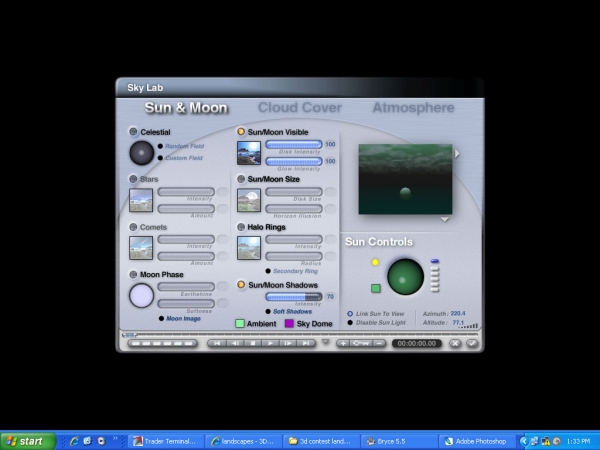
Task: Click the Altitude value 77.1
Action: click(x=458, y=323)
